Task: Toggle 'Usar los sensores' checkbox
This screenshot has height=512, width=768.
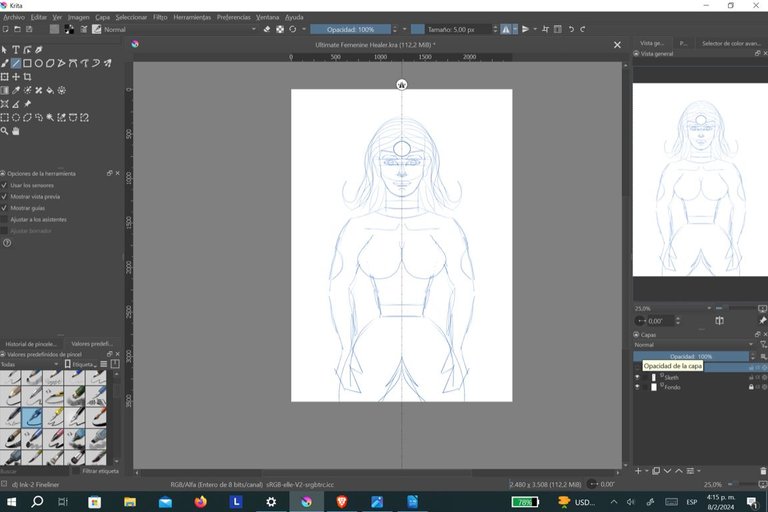Action: 4,185
